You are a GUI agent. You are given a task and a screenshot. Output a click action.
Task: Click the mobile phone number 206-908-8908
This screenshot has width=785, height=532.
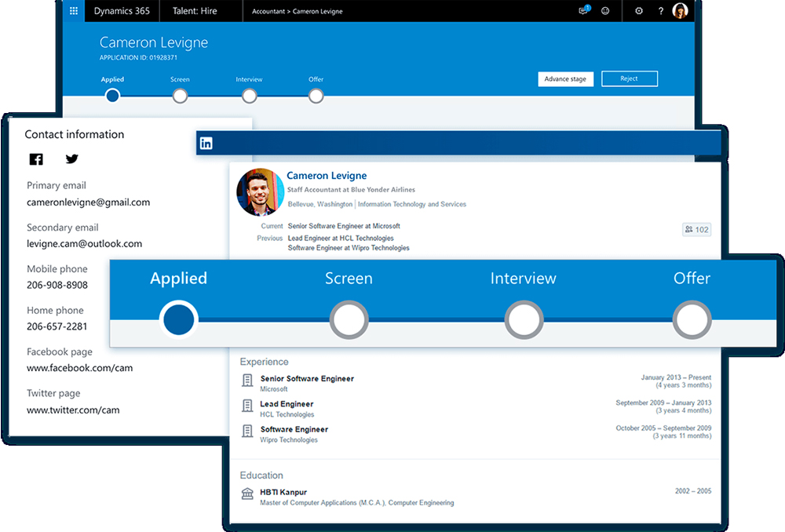(x=57, y=286)
